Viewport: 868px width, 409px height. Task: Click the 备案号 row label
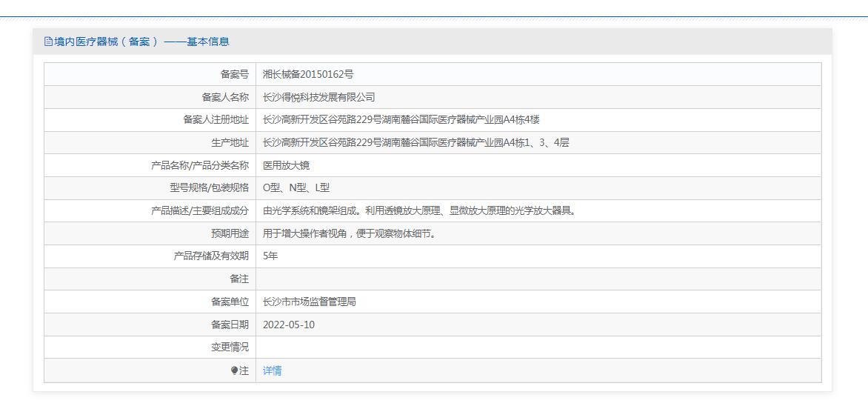pyautogui.click(x=235, y=74)
